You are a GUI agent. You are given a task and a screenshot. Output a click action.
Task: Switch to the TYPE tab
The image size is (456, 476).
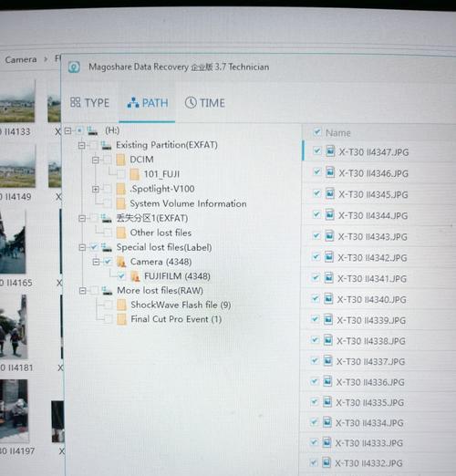click(89, 103)
